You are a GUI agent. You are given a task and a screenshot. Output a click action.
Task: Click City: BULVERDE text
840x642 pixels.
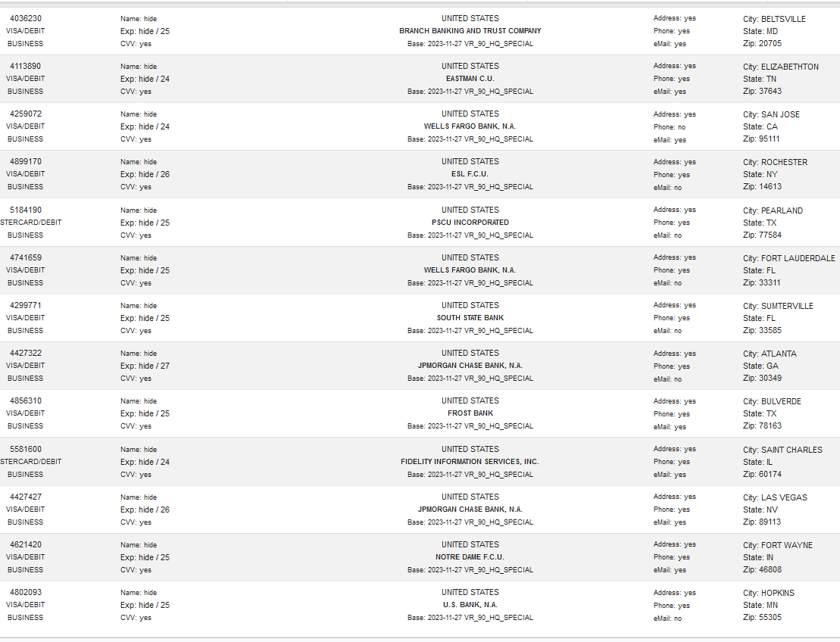(x=772, y=401)
